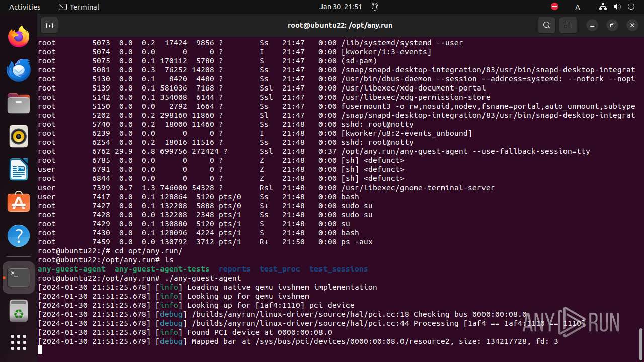The width and height of the screenshot is (644, 362).
Task: Click the 'reports' directory name
Action: point(234,269)
